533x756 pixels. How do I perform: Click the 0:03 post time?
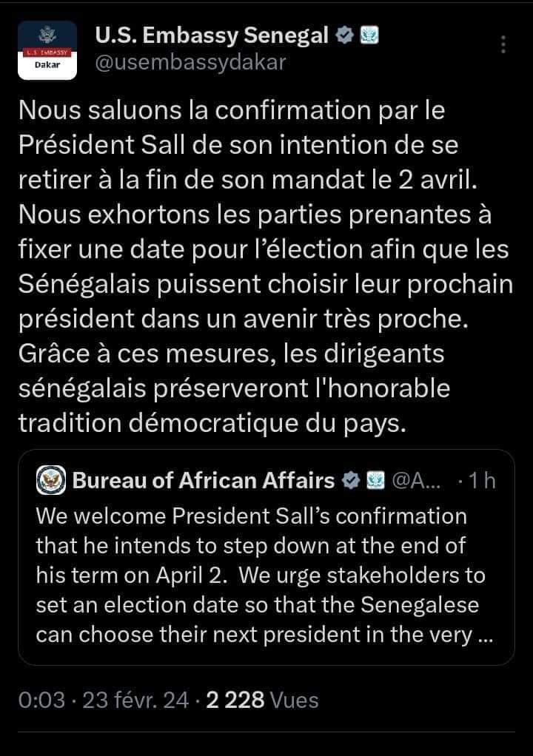pos(41,699)
